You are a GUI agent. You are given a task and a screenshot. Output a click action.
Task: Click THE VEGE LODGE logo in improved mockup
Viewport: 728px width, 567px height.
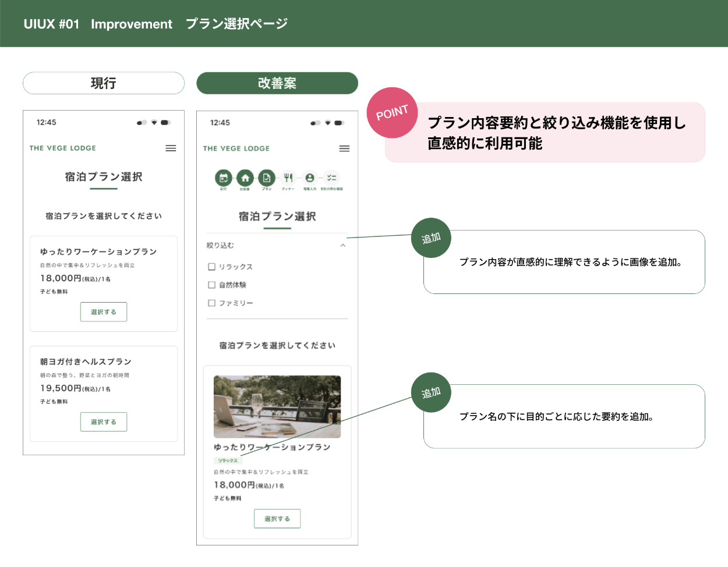pos(236,148)
